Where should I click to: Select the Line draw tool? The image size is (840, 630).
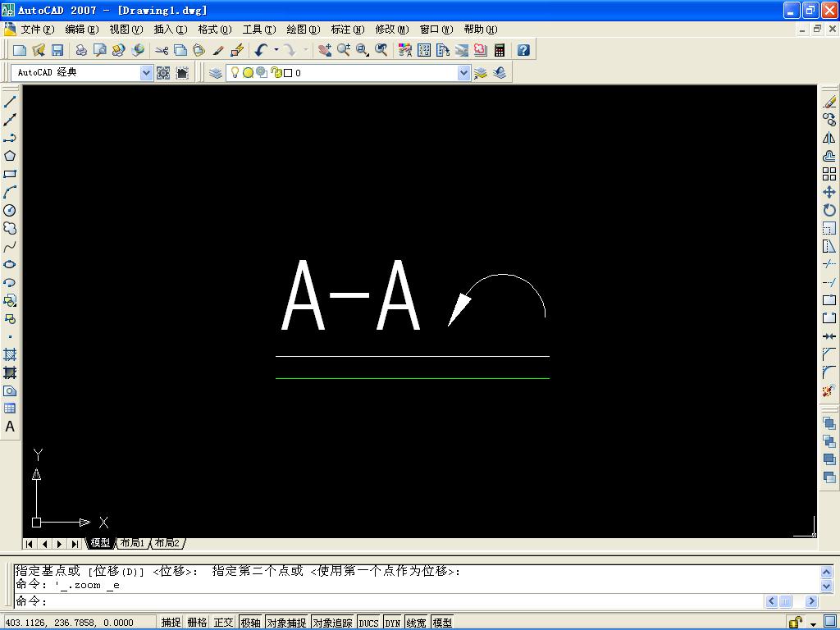tap(10, 101)
